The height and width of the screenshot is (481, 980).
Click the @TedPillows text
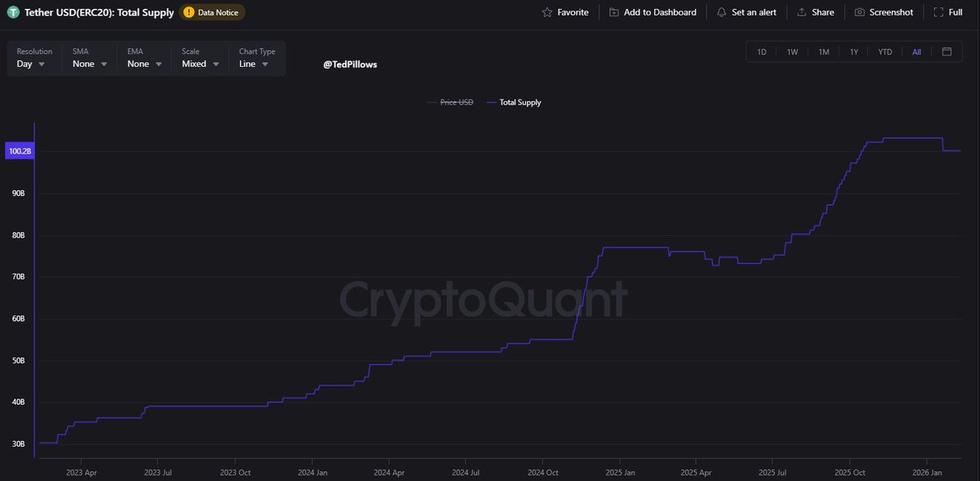[350, 64]
